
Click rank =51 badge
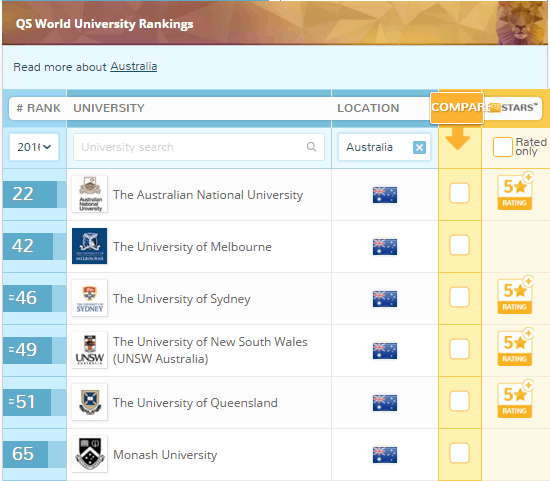click(27, 402)
